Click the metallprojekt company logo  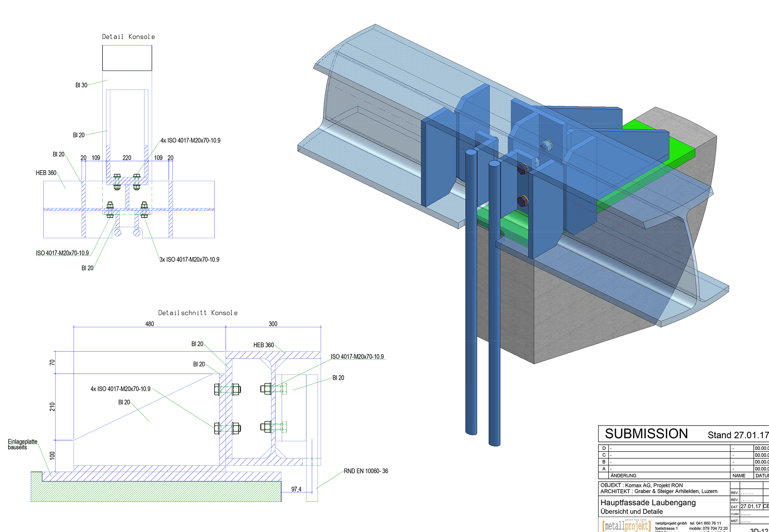pyautogui.click(x=626, y=526)
